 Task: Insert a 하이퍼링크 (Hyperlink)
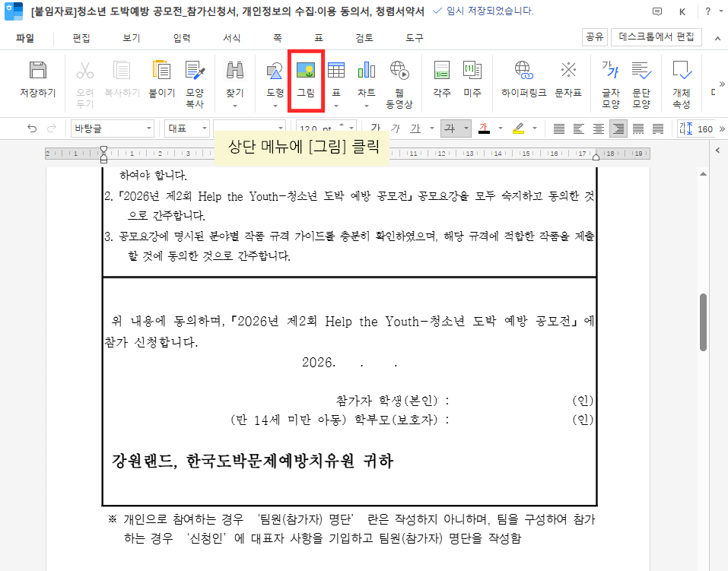[523, 78]
